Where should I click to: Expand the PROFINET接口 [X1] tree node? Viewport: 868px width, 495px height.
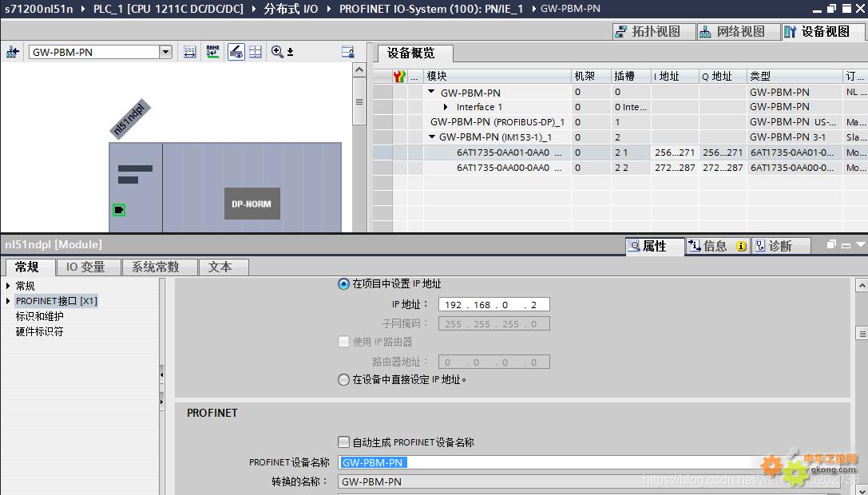click(x=8, y=301)
